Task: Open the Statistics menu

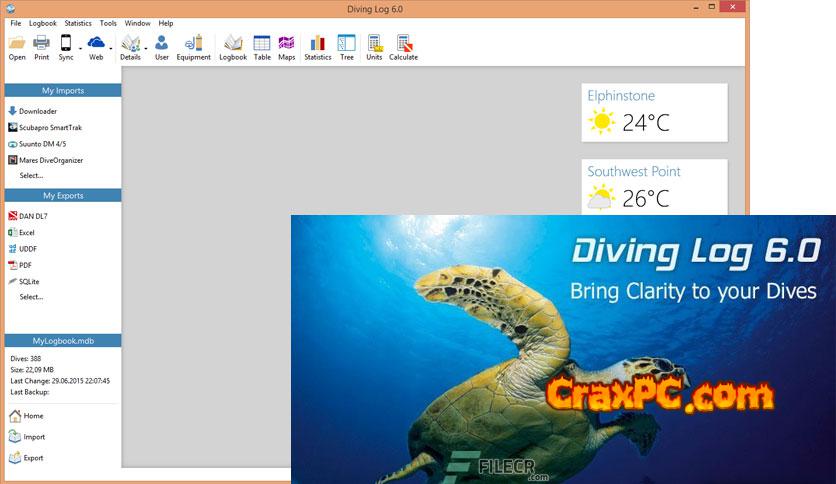Action: pos(77,23)
